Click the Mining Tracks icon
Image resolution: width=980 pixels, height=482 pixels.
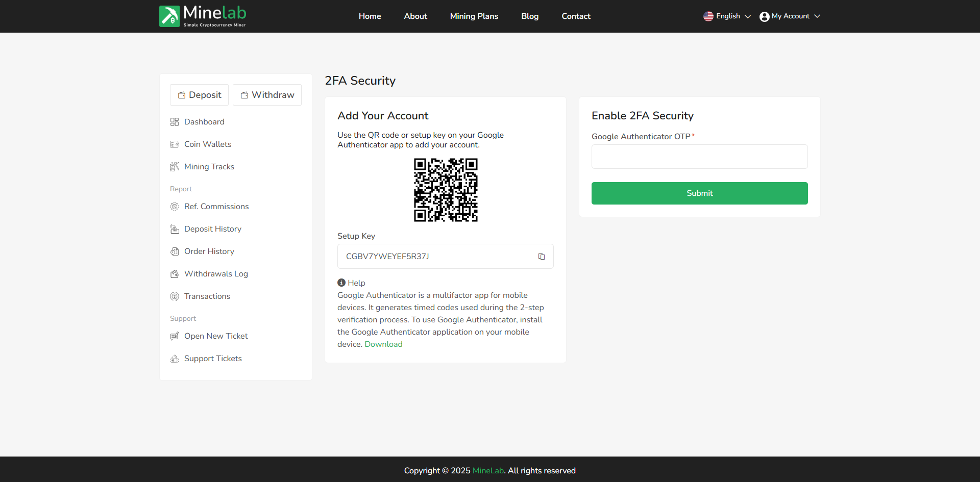(x=175, y=167)
